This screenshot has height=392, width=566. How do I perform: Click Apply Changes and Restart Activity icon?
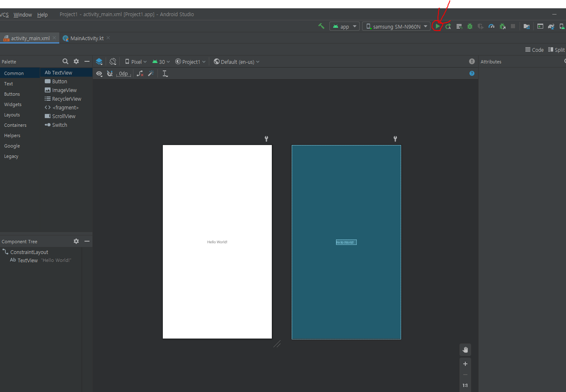[x=448, y=26]
